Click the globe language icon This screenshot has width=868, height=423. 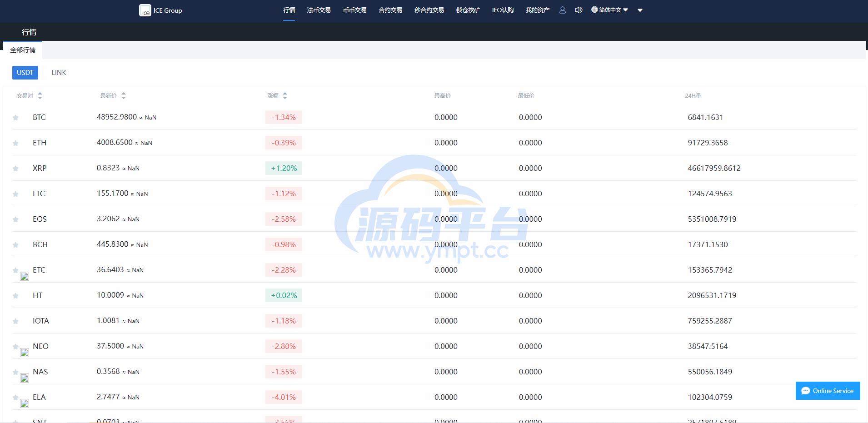pyautogui.click(x=594, y=10)
